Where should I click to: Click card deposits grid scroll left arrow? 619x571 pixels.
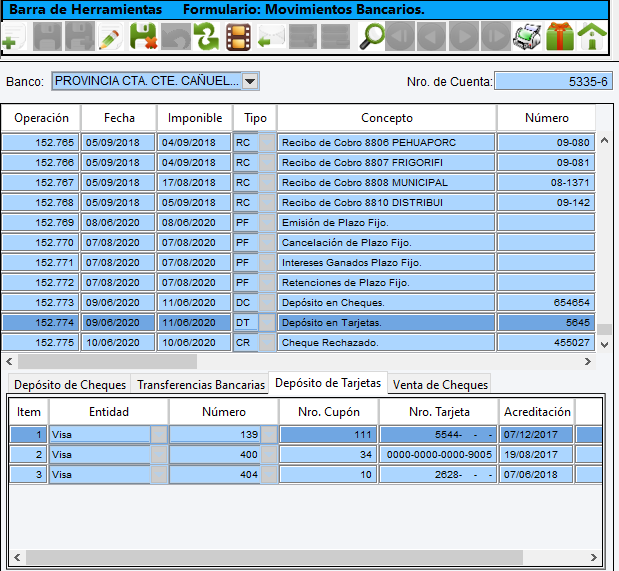pyautogui.click(x=17, y=558)
